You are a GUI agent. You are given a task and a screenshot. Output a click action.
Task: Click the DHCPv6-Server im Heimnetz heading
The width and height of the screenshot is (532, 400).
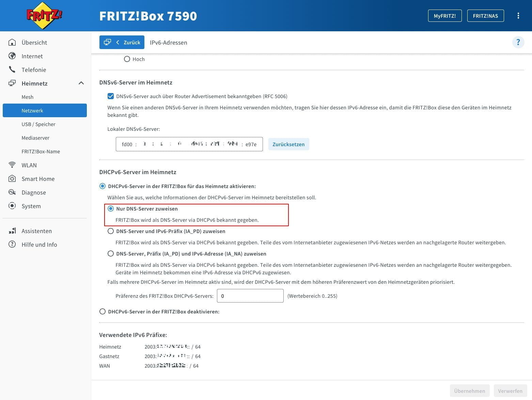[138, 172]
